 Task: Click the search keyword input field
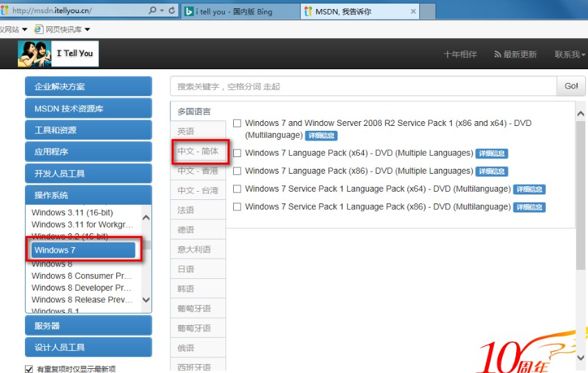coord(363,87)
